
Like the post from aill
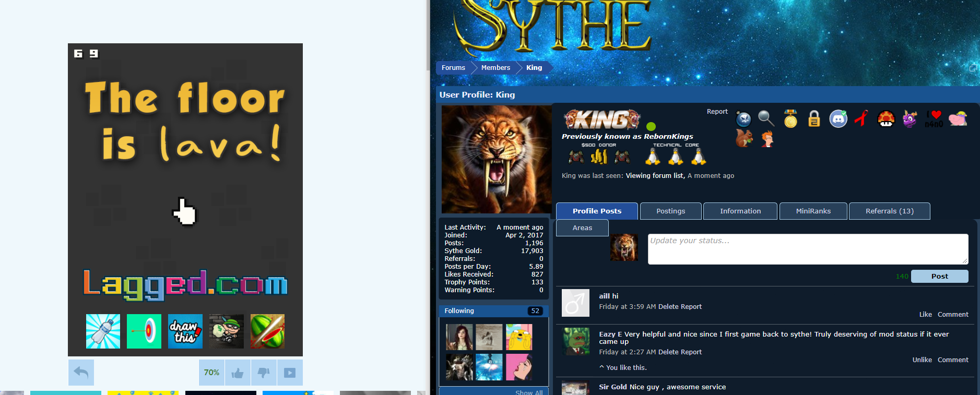click(925, 315)
